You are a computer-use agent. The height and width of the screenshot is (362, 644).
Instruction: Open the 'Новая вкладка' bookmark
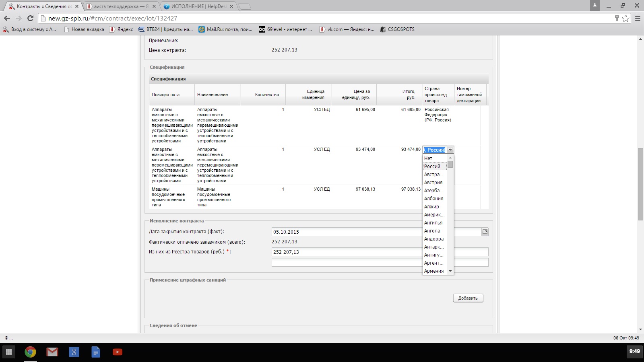click(84, 29)
